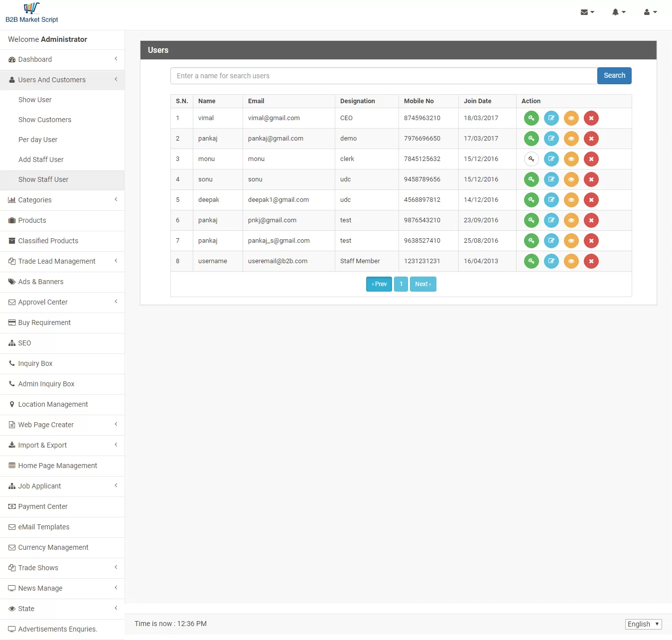Go to previous page with Prev button
Screen dimensions: 672x640
tap(379, 284)
